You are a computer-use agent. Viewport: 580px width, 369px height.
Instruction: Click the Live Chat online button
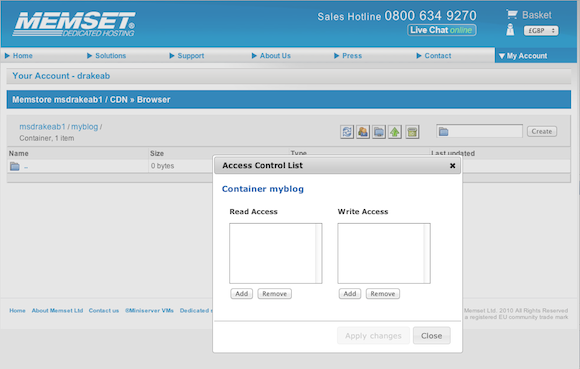(x=442, y=30)
